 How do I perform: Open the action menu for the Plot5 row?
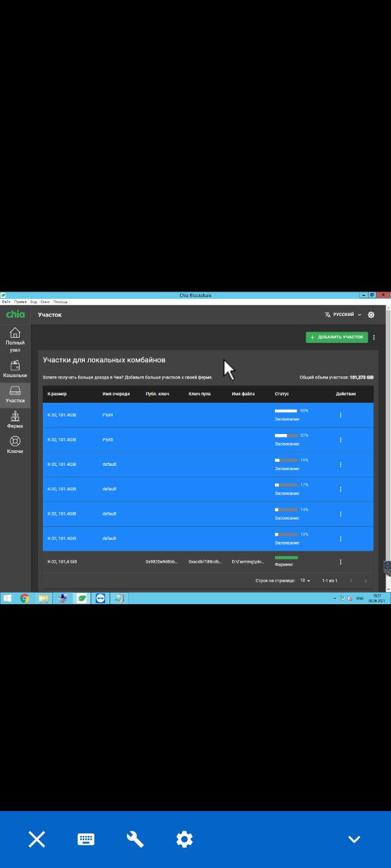(340, 439)
